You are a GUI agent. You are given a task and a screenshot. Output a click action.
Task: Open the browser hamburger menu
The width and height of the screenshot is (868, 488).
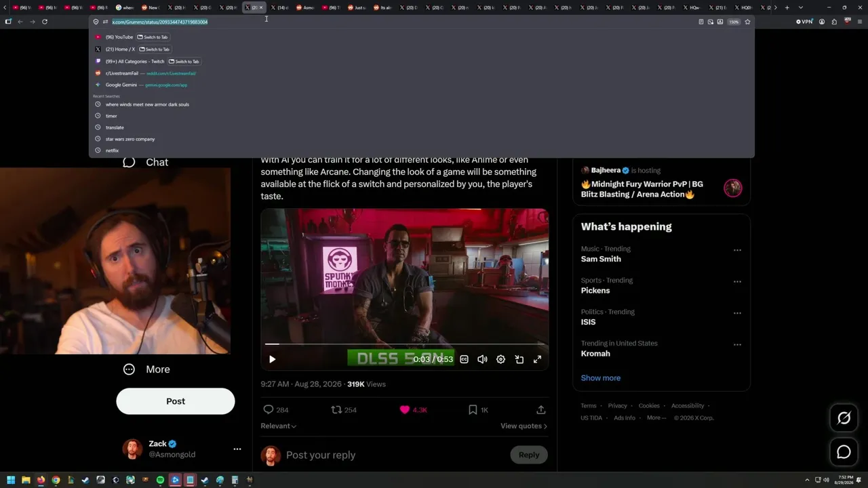point(860,22)
